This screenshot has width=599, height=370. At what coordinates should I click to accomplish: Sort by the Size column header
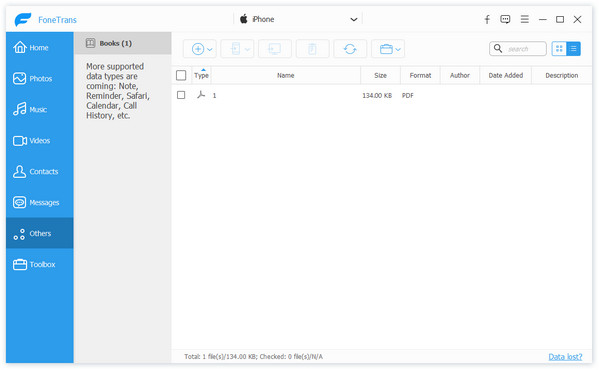[x=380, y=75]
